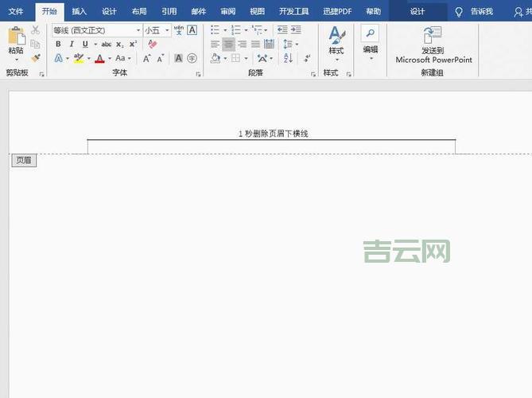Expand the Paste options arrow

point(16,60)
